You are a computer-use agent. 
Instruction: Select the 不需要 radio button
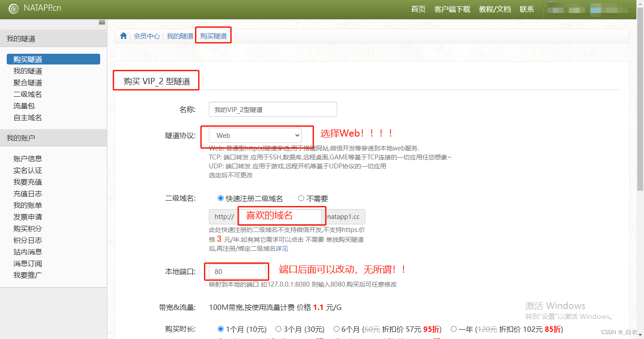click(x=301, y=198)
